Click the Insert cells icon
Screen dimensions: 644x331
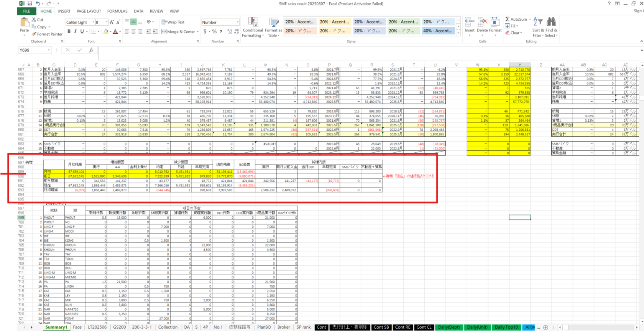click(x=470, y=22)
